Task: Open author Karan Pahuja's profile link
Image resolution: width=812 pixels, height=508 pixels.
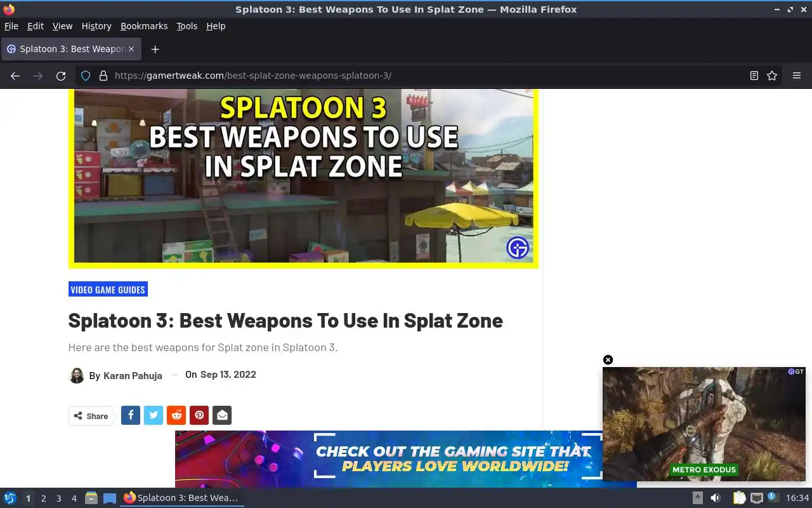Action: [x=133, y=376]
